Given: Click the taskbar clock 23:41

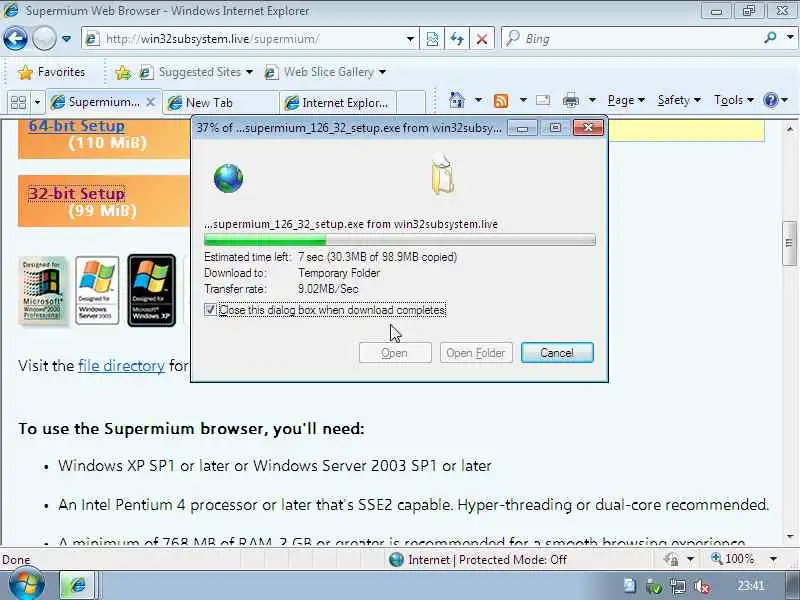Looking at the screenshot, I should click(751, 586).
